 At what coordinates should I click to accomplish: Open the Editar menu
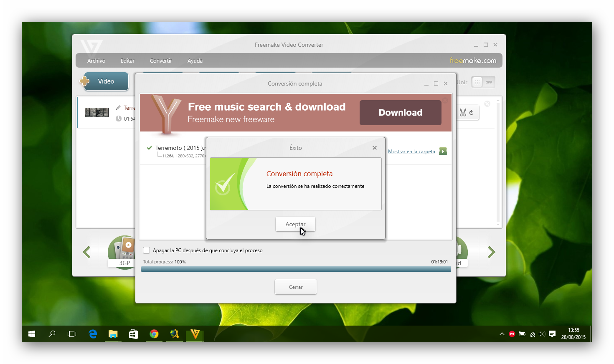coord(127,61)
